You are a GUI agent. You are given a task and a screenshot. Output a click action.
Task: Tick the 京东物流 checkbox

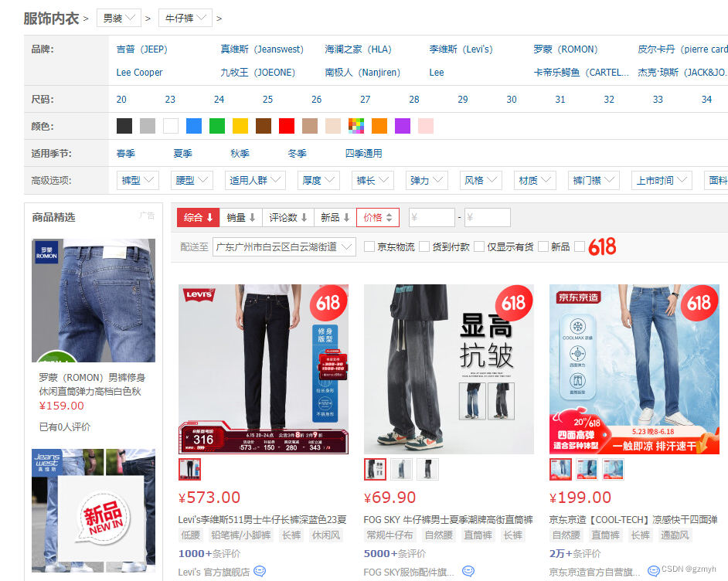click(369, 246)
